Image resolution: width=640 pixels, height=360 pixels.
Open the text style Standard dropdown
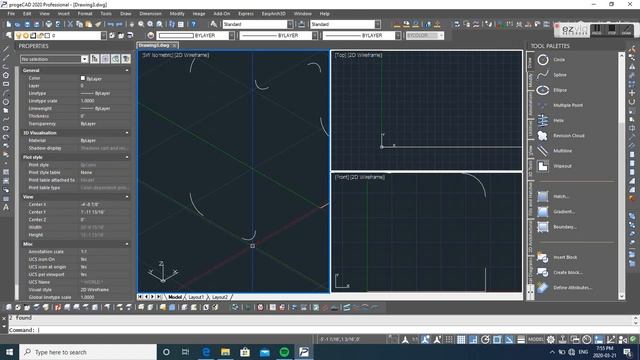click(290, 24)
